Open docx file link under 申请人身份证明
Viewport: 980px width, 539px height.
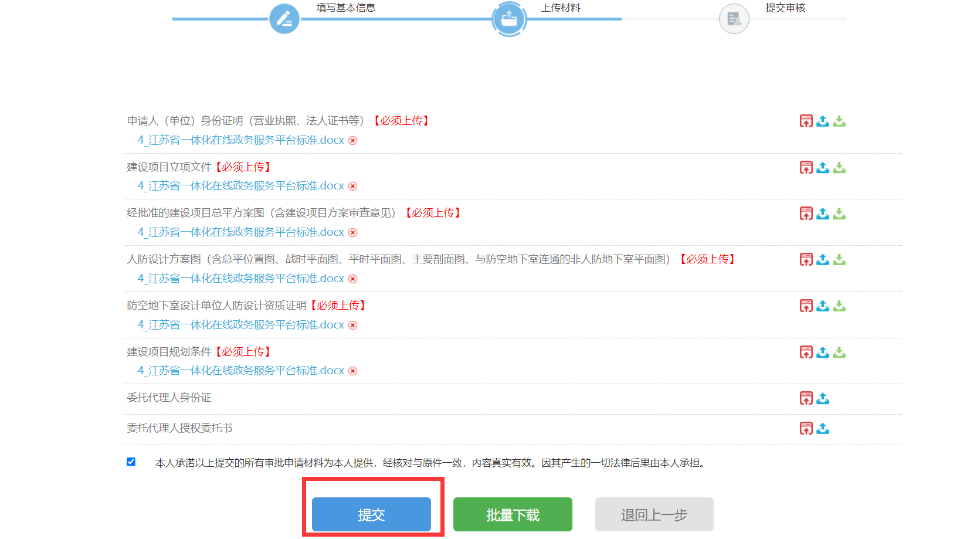click(240, 140)
